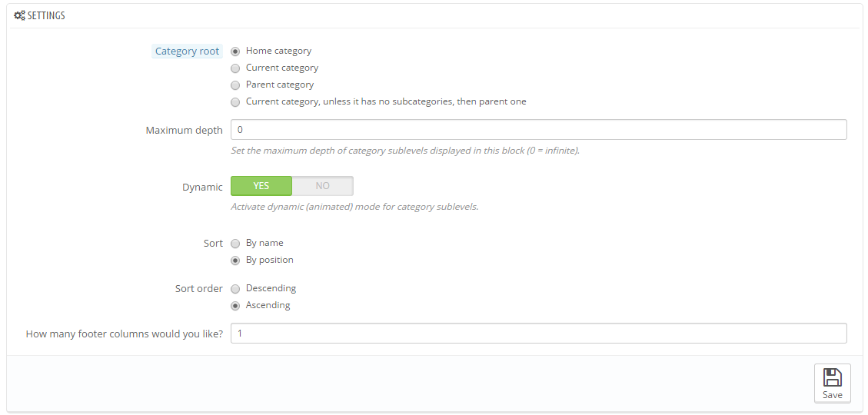The width and height of the screenshot is (868, 415).
Task: Click the Sort order label
Action: (199, 289)
